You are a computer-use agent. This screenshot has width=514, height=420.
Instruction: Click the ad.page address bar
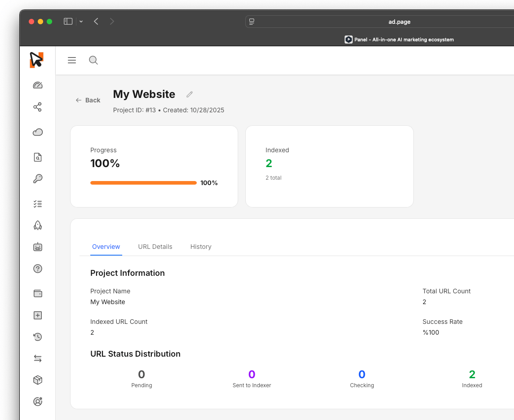coord(399,22)
